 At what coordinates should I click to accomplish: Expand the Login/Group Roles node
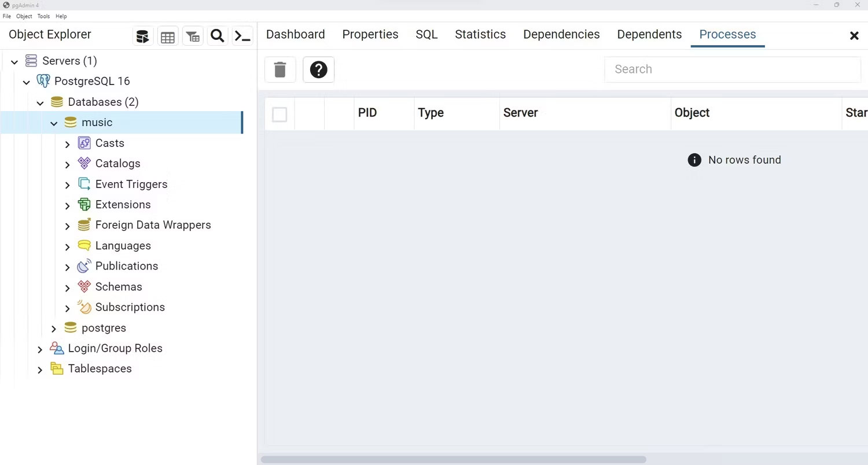tap(40, 349)
